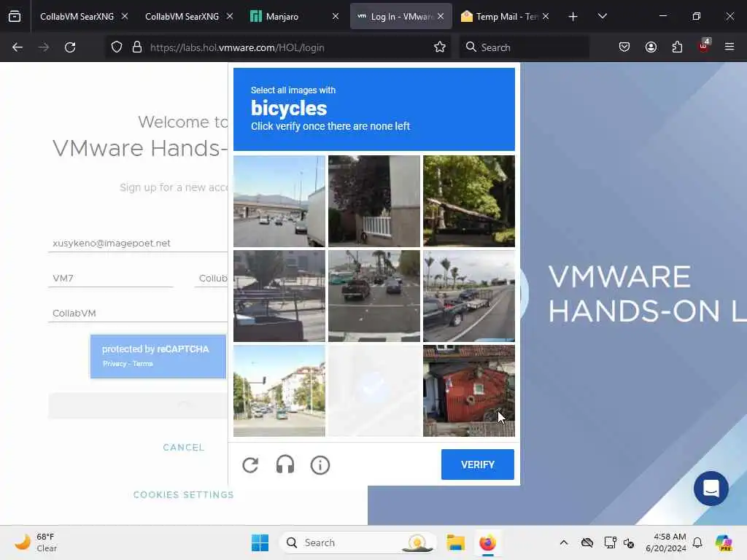Open the Firefox account icon

[x=651, y=47]
